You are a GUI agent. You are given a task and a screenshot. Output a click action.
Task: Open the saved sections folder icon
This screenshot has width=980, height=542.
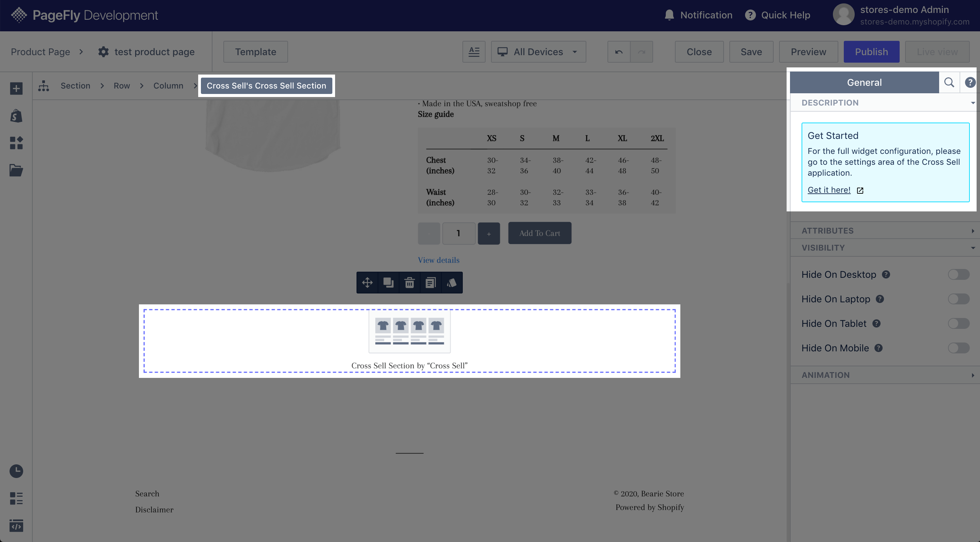pyautogui.click(x=16, y=170)
